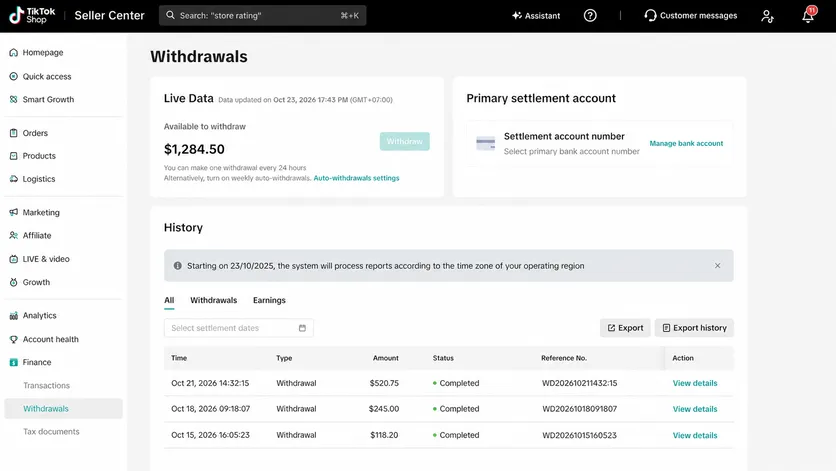This screenshot has width=836, height=471.
Task: Open Tax documents under Finance
Action: point(51,432)
